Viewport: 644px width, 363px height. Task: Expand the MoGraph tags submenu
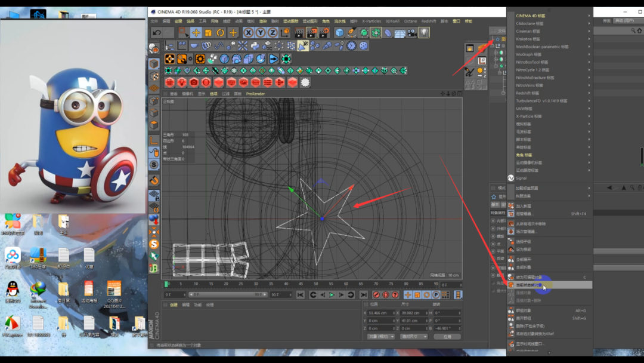[x=550, y=54]
